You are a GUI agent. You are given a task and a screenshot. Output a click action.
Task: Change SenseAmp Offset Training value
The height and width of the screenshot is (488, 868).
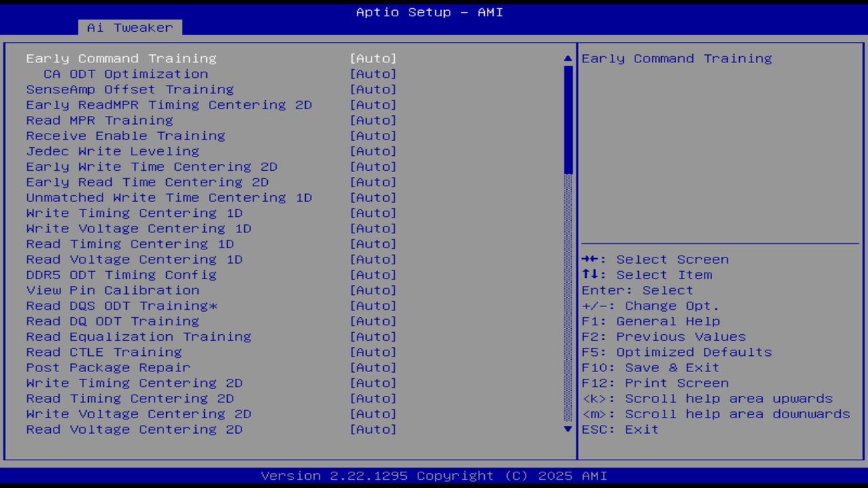coord(373,89)
